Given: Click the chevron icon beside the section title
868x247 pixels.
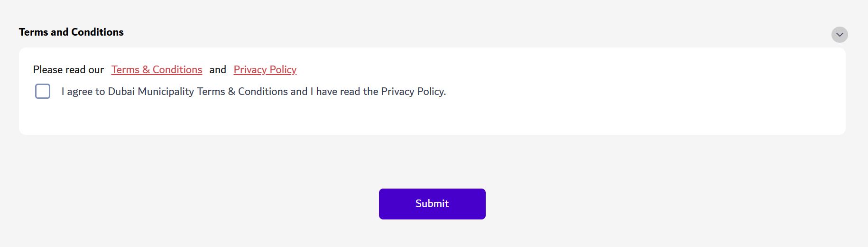Looking at the screenshot, I should click(x=840, y=35).
